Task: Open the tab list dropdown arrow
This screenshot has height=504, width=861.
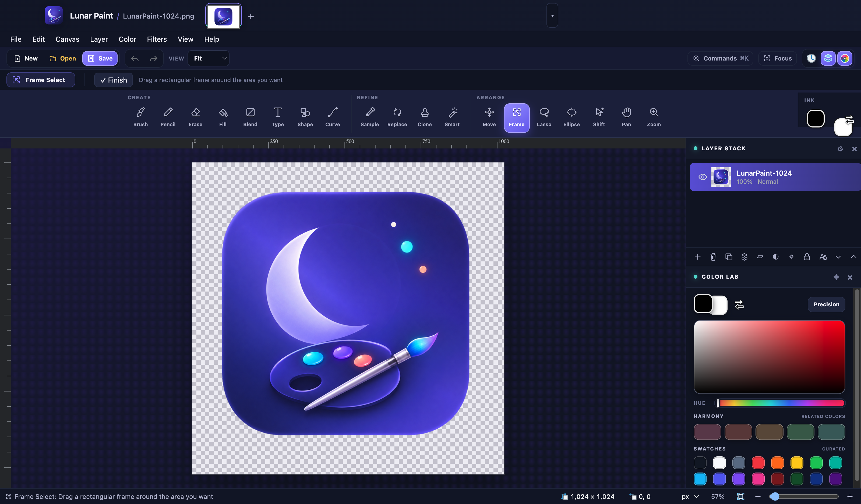Action: click(552, 16)
